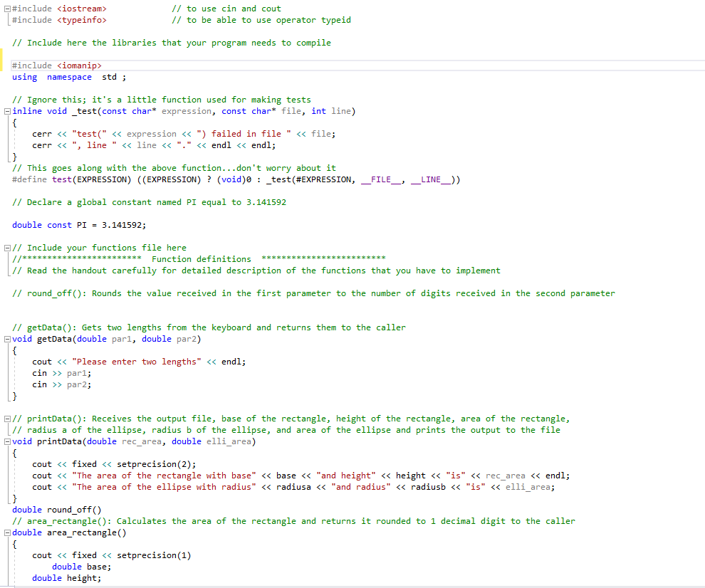This screenshot has width=705, height=588.
Task: Collapse the printData comment block
Action: pos(6,418)
